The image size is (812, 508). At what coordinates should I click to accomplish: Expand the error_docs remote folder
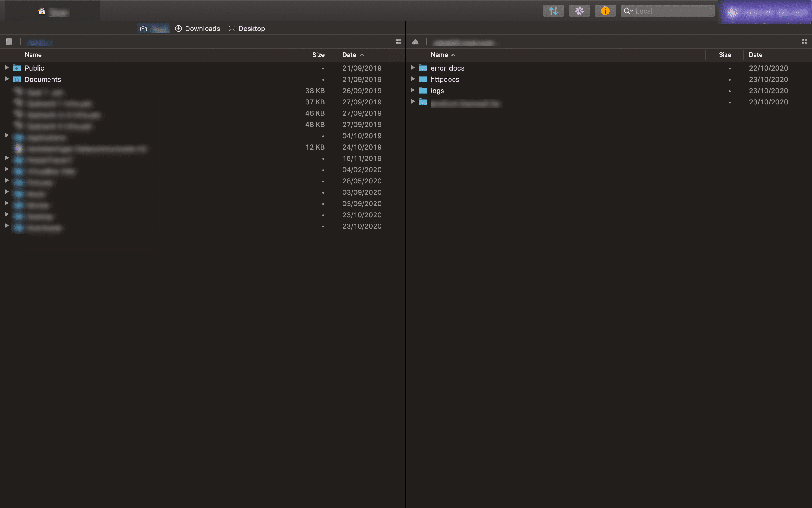(x=413, y=67)
